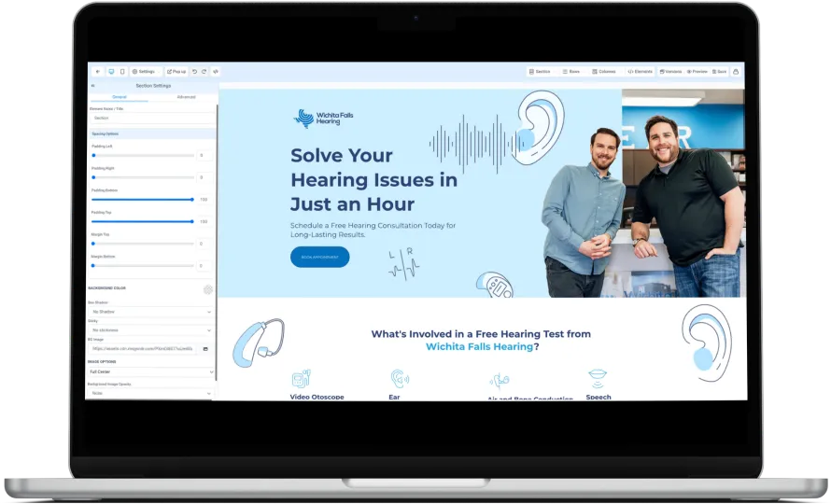Open the image picker next to BG Image

(x=205, y=349)
